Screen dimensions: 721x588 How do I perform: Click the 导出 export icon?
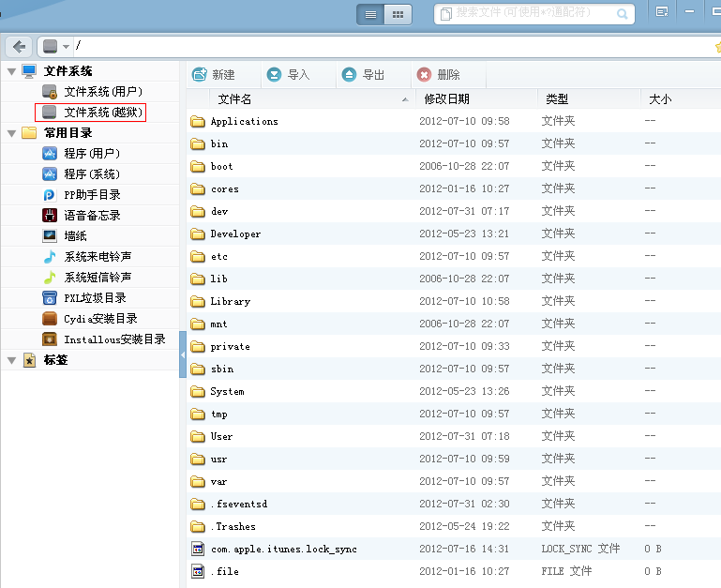tap(350, 75)
